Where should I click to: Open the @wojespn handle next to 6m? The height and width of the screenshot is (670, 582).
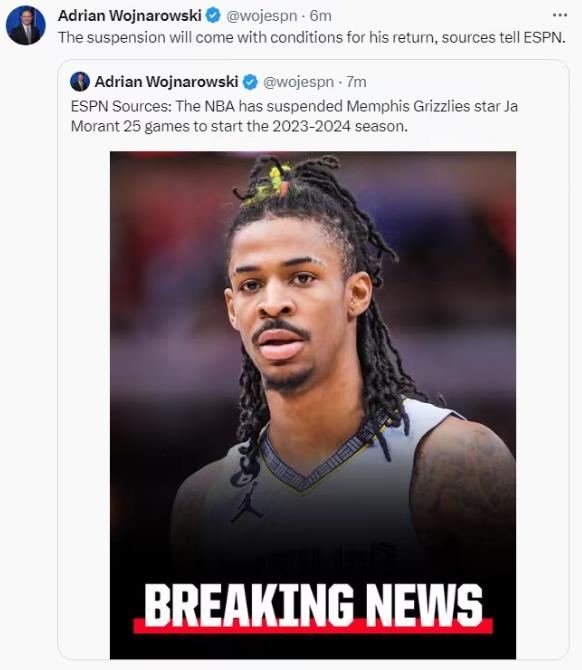[261, 16]
